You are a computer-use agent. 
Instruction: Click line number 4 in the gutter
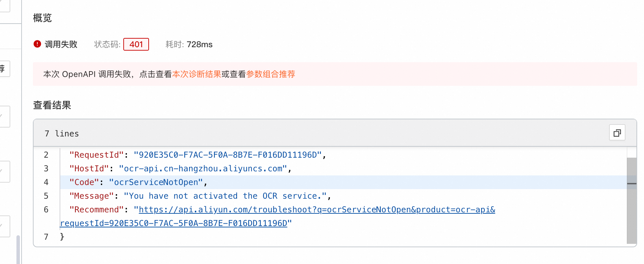(46, 182)
